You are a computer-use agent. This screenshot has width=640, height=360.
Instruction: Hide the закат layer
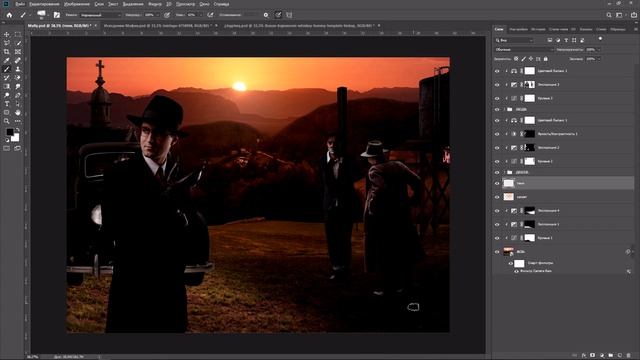click(497, 197)
